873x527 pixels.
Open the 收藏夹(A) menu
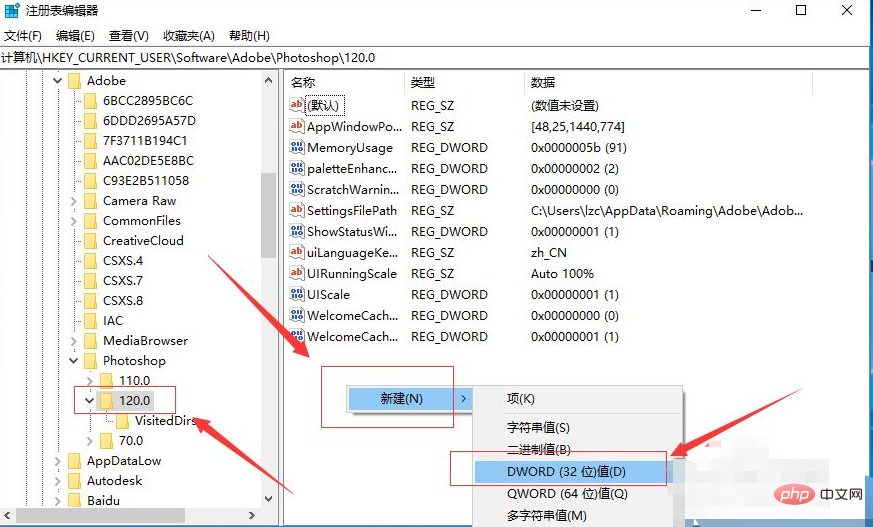click(x=189, y=36)
